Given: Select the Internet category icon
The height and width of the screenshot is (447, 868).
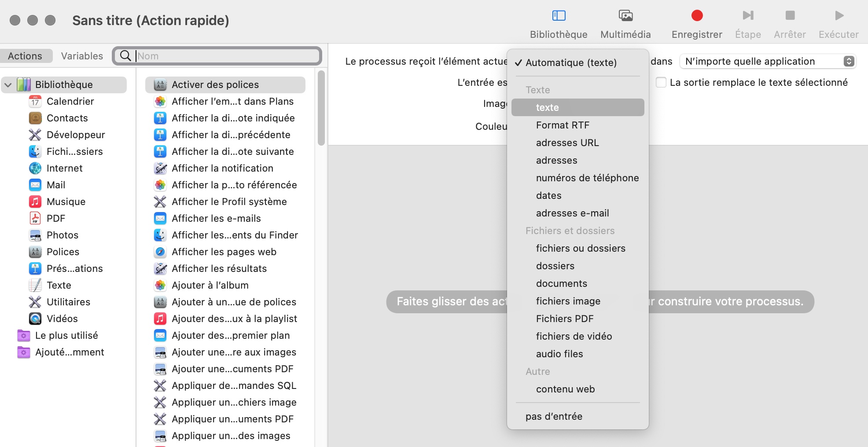Looking at the screenshot, I should 35,169.
